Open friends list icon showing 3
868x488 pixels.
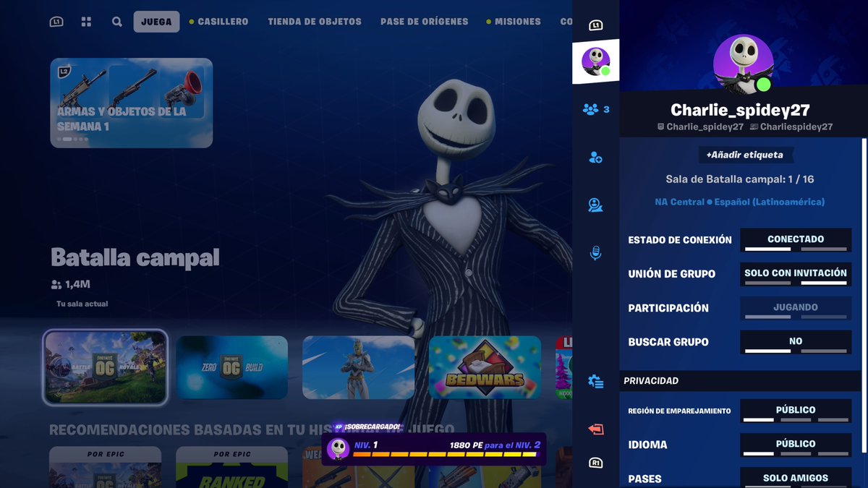(x=596, y=109)
